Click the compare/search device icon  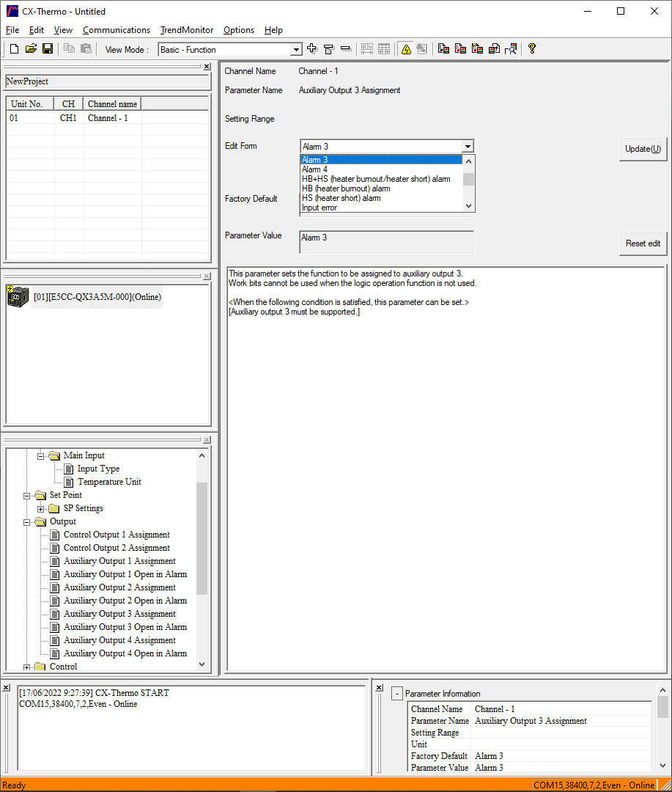[511, 49]
